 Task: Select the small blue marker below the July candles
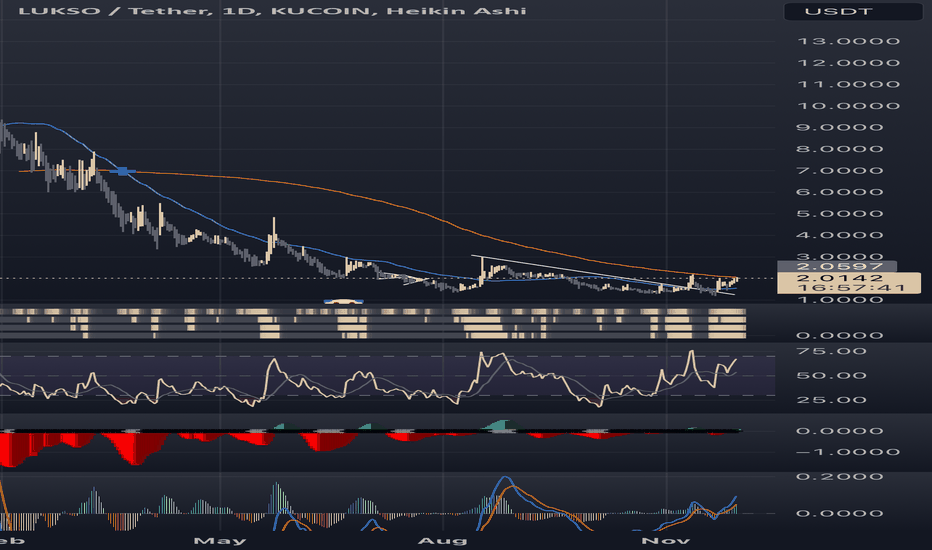coord(344,301)
